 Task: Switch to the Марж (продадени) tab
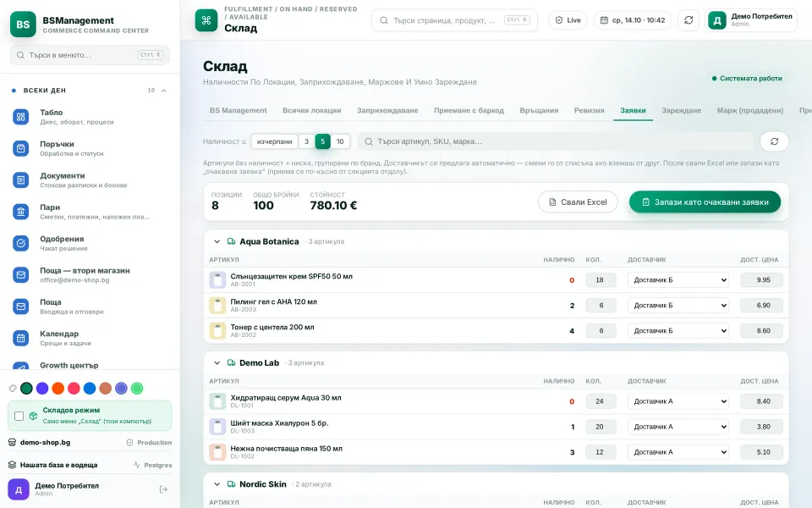point(750,110)
